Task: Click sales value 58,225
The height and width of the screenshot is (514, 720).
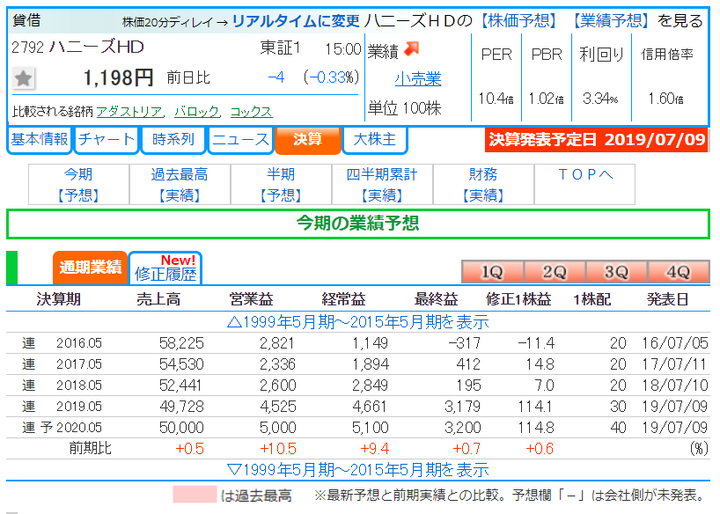Action: [181, 343]
